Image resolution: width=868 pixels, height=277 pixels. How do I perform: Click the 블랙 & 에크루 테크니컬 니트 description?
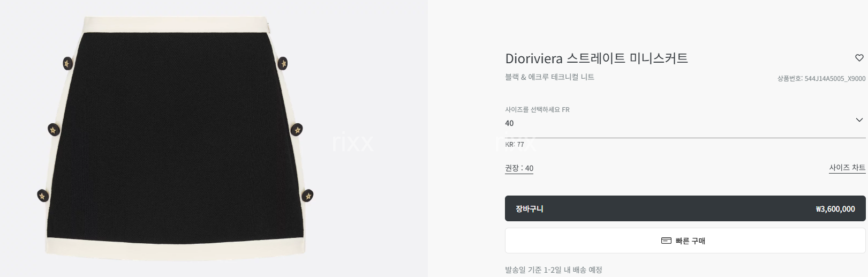pyautogui.click(x=549, y=77)
